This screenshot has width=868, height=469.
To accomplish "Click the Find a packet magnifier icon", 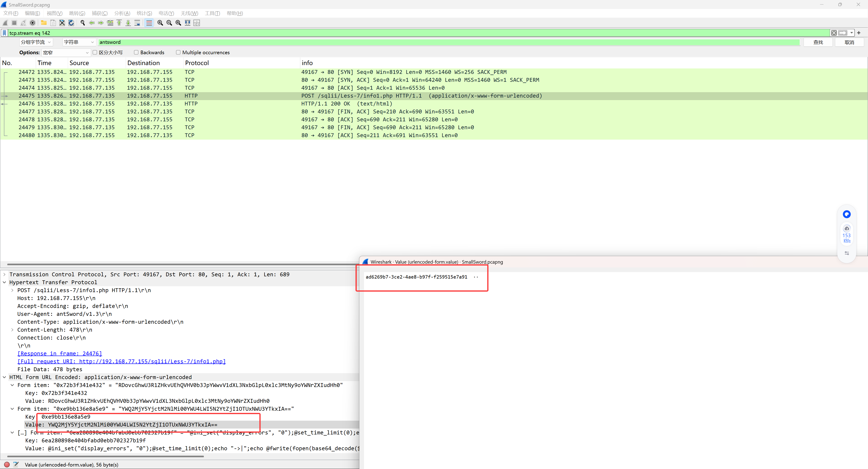I will coord(83,23).
